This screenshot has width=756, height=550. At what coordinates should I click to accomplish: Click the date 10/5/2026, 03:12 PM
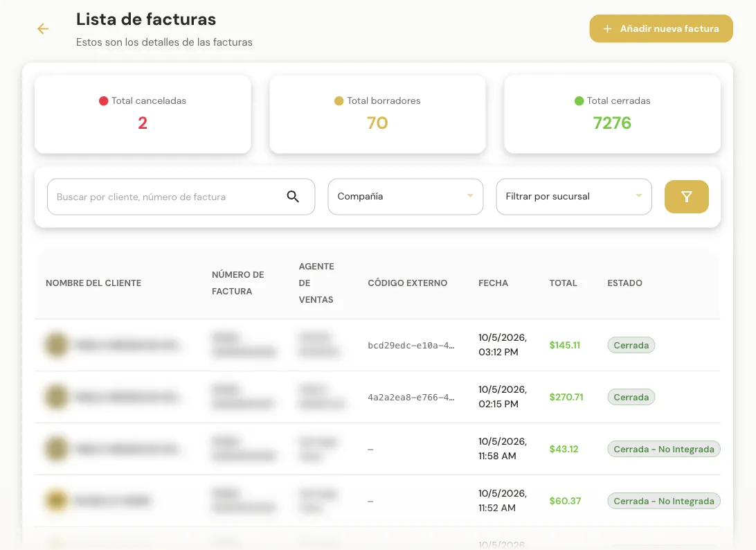tap(503, 345)
